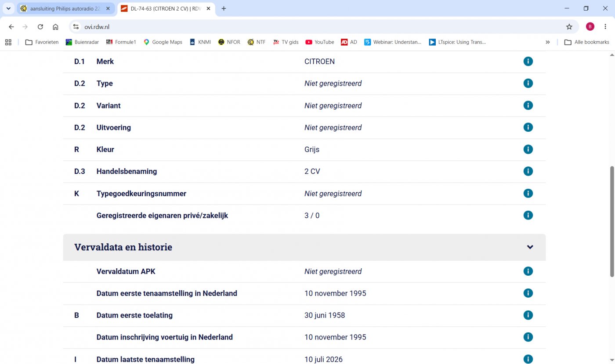This screenshot has height=364, width=615.
Task: Show info for the Uitvoering row
Action: click(x=528, y=127)
